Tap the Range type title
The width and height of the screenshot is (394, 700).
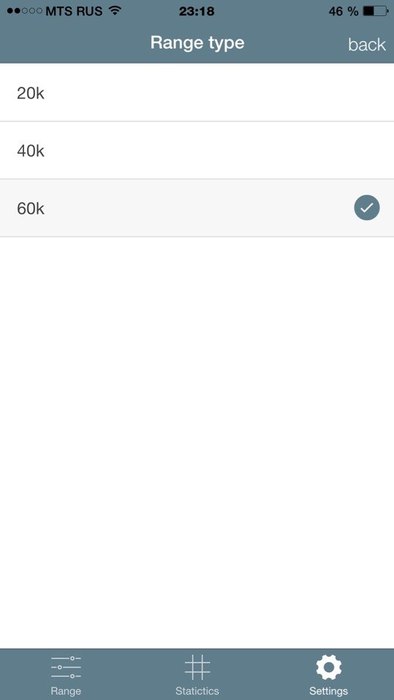197,43
